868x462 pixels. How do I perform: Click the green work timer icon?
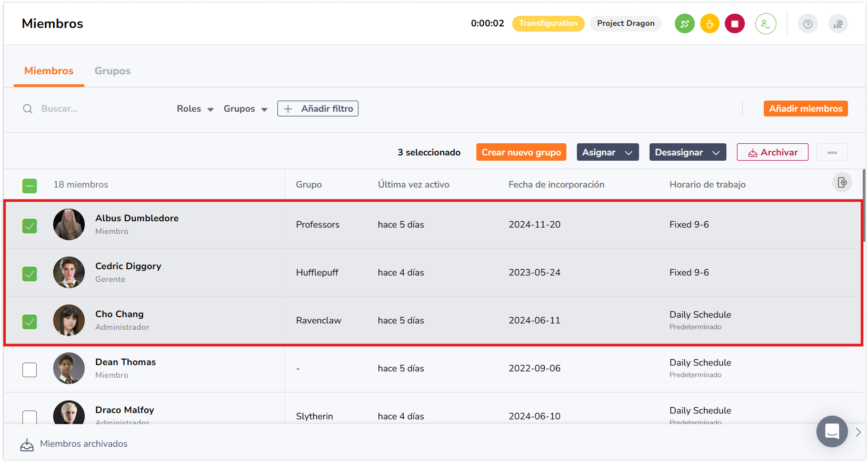point(684,24)
